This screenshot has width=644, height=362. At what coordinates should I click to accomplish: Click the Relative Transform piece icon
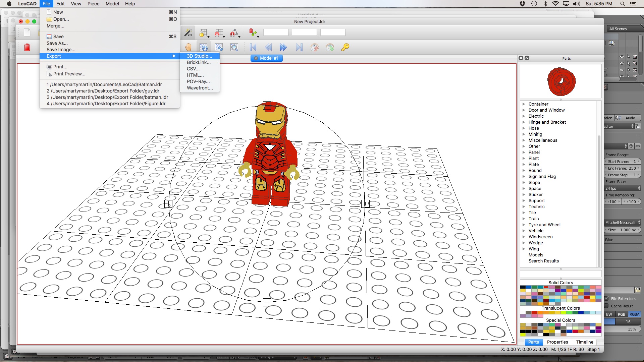(x=253, y=33)
